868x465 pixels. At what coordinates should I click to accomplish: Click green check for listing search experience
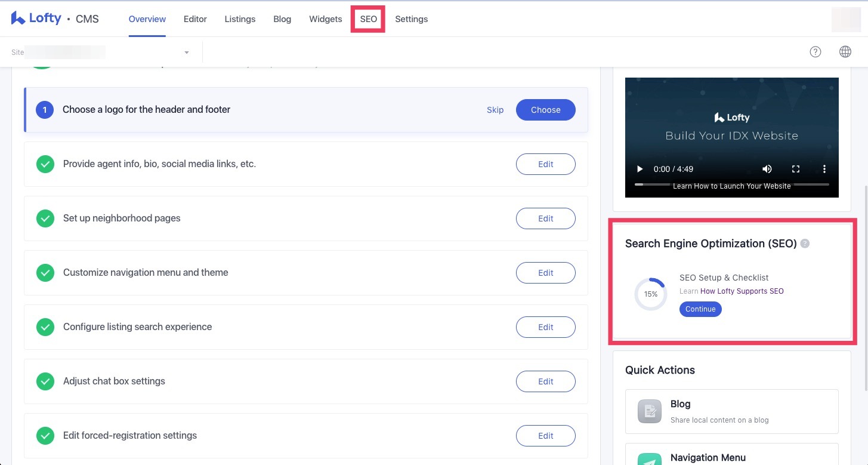coord(45,327)
